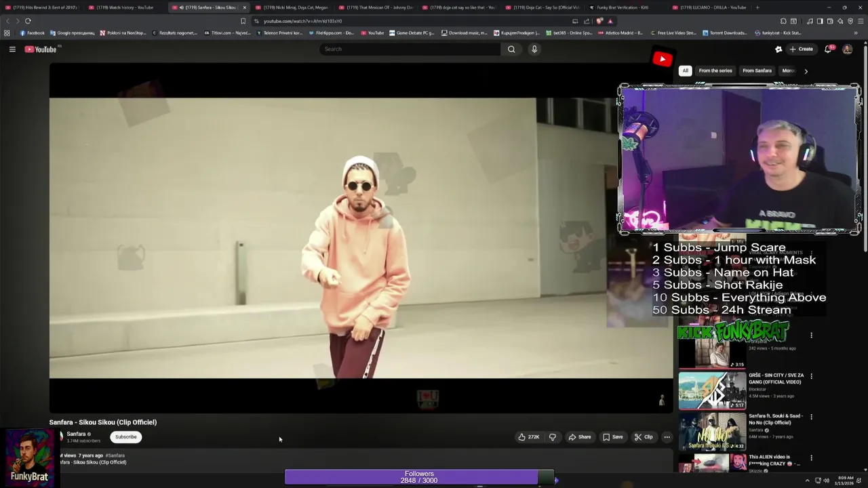Open the taskbar clock and date

[846, 481]
